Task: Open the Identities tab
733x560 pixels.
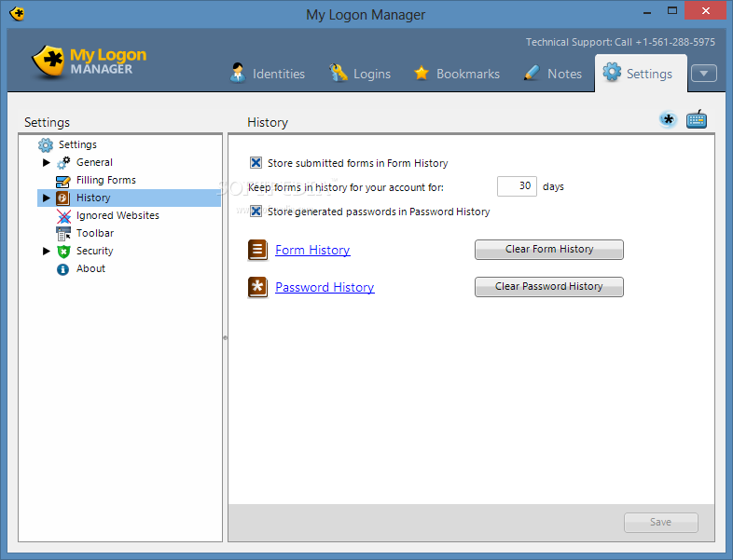Action: pyautogui.click(x=268, y=74)
